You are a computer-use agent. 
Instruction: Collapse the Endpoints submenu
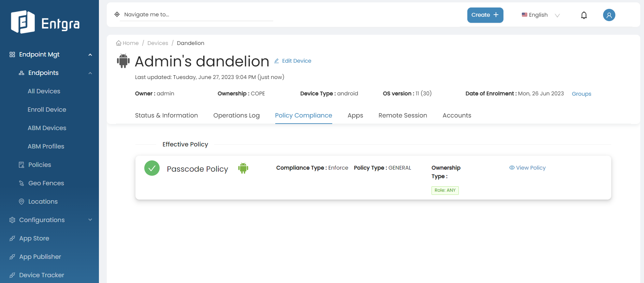coord(90,73)
